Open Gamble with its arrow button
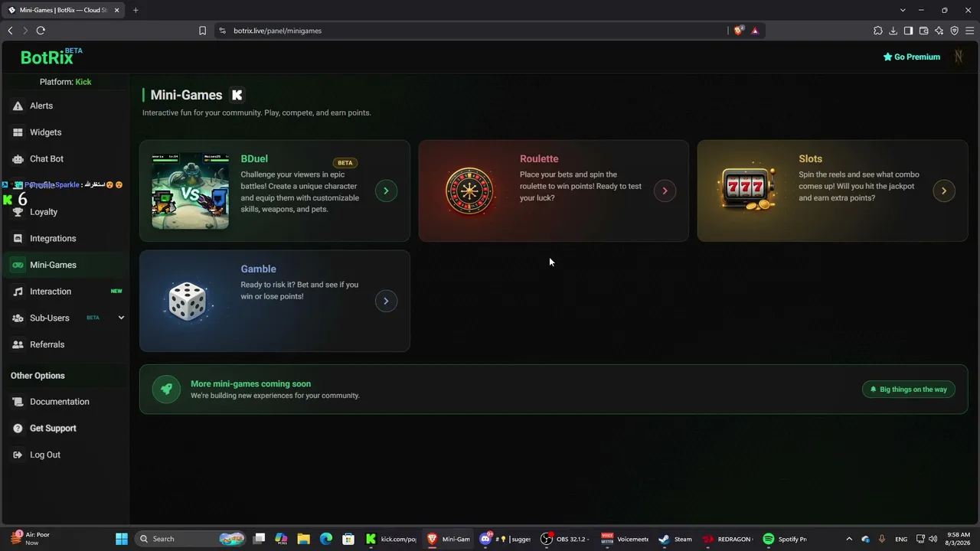Viewport: 980px width, 551px height. tap(386, 301)
